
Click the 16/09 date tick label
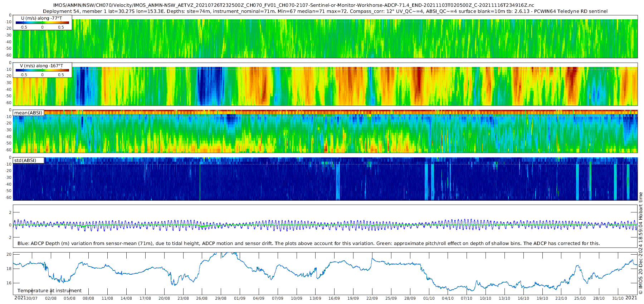click(334, 298)
